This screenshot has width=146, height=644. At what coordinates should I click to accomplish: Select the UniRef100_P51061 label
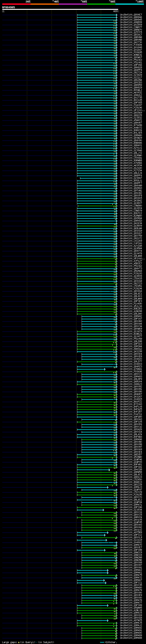tap(131, 63)
